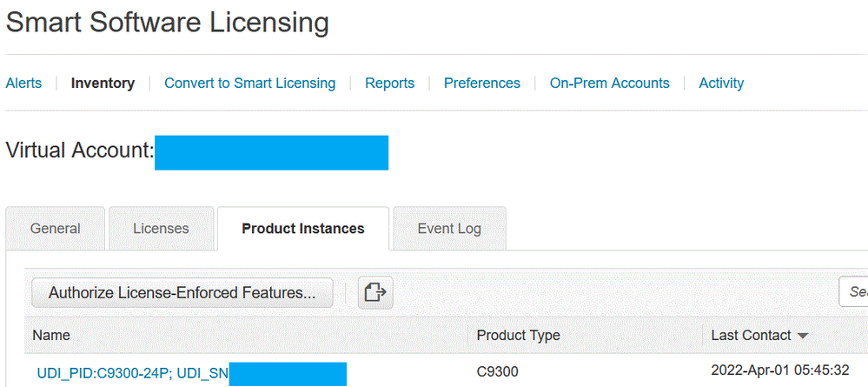Select the Inventory navigation item
Image resolution: width=868 pixels, height=387 pixels.
click(103, 83)
